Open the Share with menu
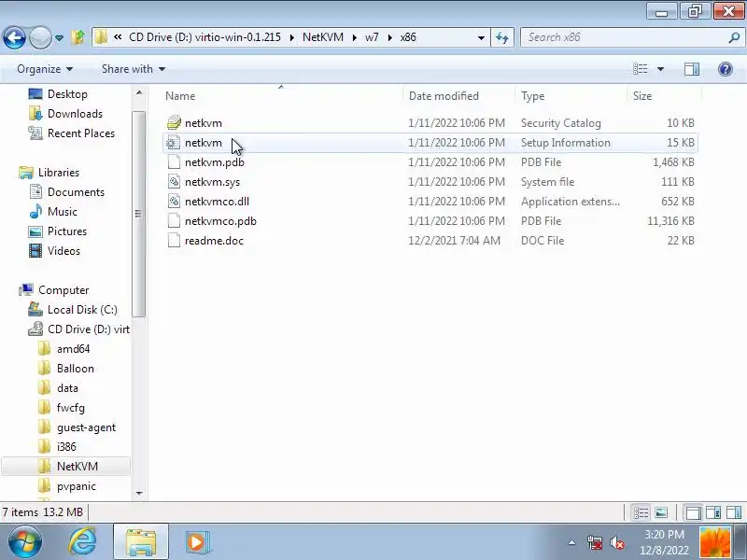This screenshot has height=560, width=747. [134, 69]
